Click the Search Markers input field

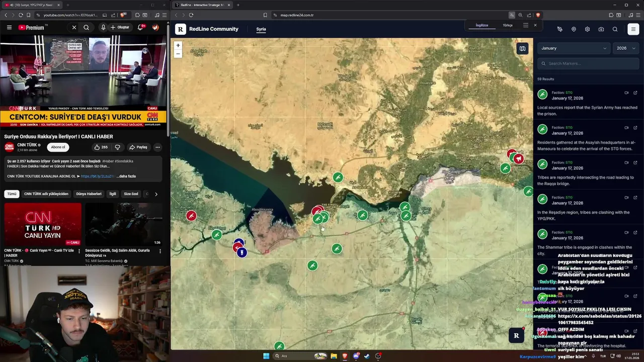(588, 63)
